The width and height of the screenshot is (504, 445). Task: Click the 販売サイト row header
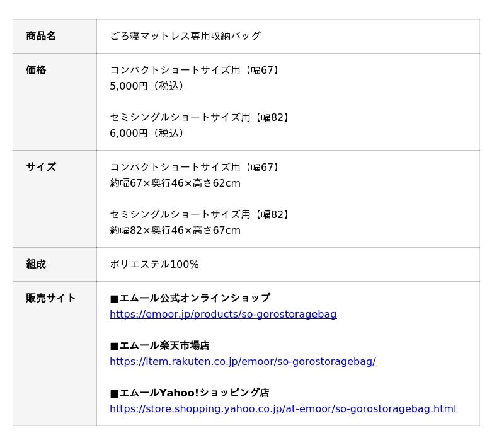coord(51,298)
